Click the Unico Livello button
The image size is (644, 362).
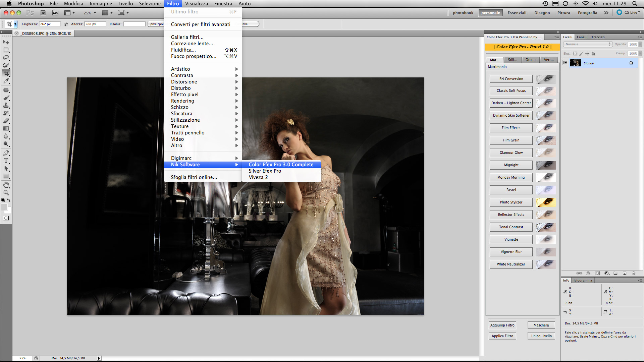pos(541,336)
